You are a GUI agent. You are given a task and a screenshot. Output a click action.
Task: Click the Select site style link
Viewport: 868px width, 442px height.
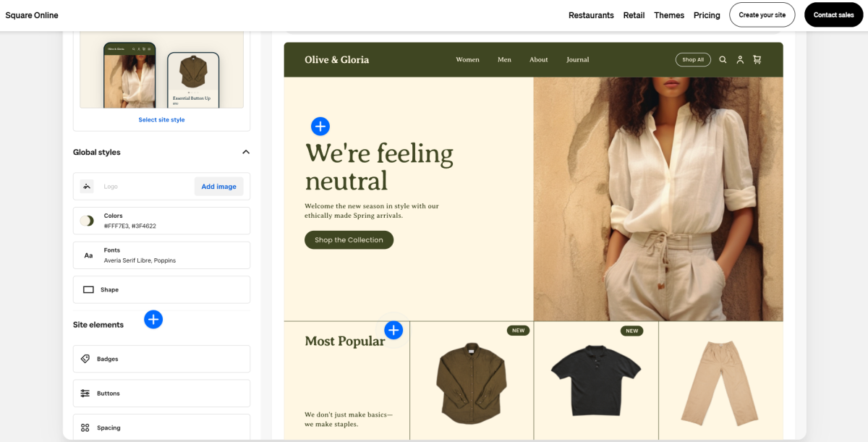pos(161,120)
